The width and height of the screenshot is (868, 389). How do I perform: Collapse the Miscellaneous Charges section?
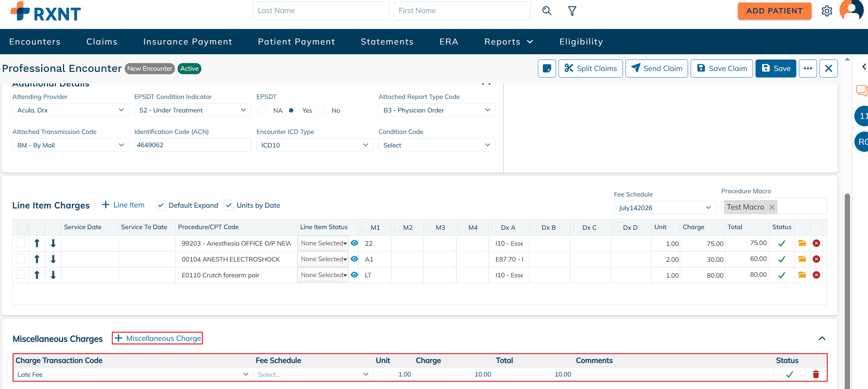(822, 338)
